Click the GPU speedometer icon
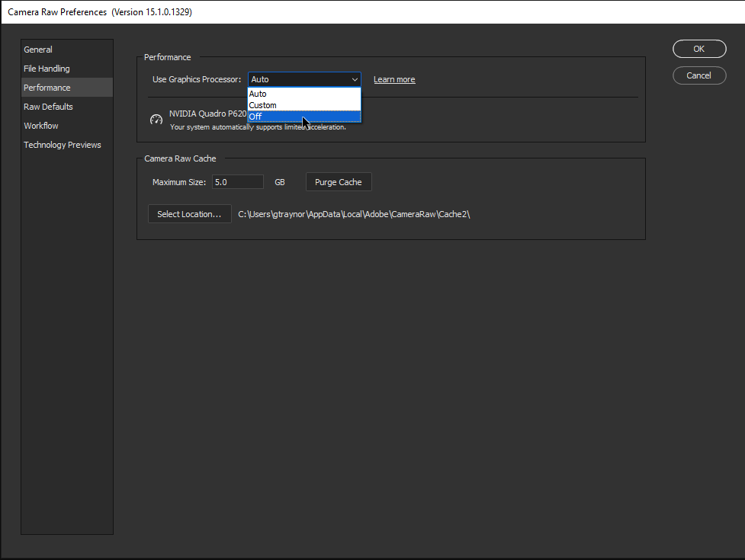745x560 pixels. (156, 119)
